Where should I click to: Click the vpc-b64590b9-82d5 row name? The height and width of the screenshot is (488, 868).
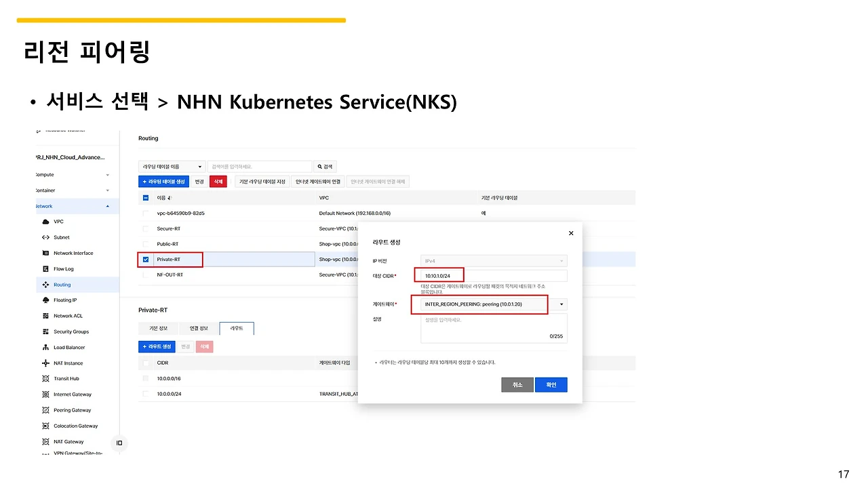[x=180, y=213]
